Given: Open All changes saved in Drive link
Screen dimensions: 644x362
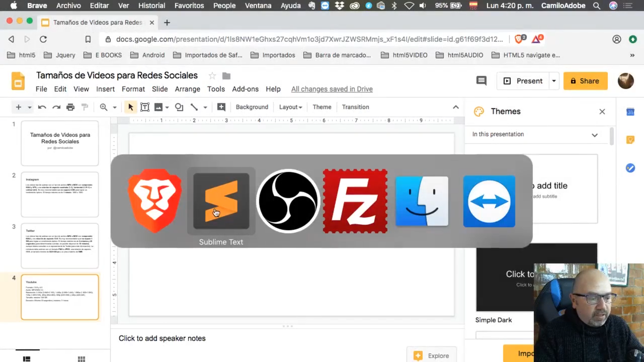Looking at the screenshot, I should coord(332,89).
